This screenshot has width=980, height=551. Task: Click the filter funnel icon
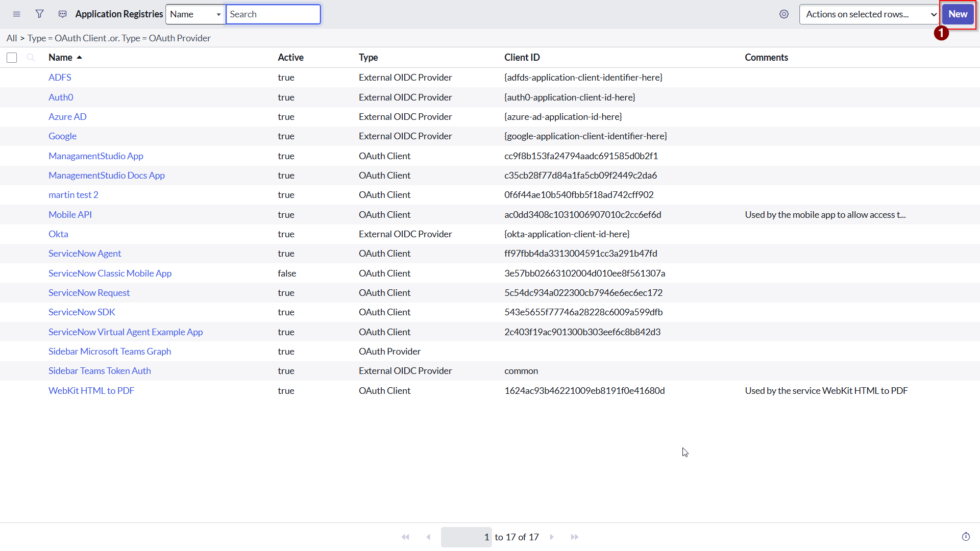(39, 14)
